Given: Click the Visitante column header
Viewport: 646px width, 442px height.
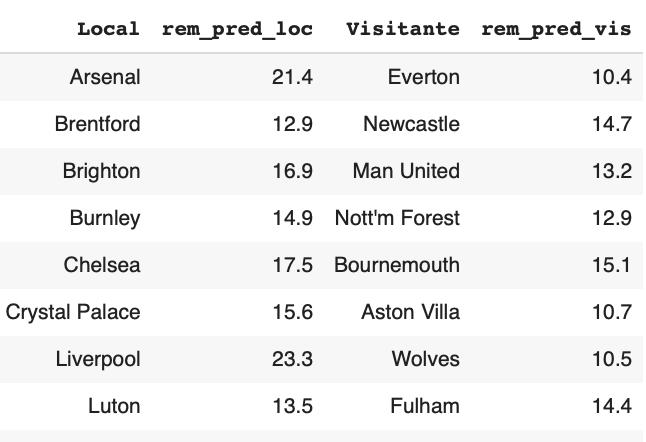Looking at the screenshot, I should (x=403, y=29).
